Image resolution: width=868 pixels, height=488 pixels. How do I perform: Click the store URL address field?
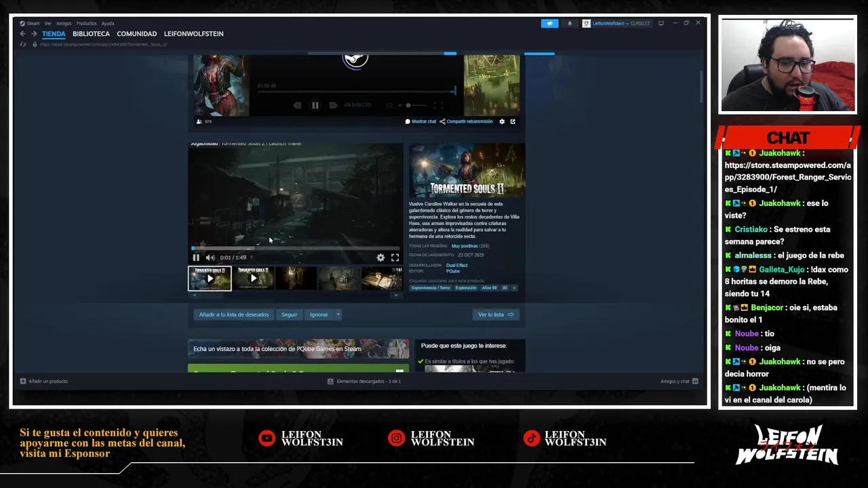[103, 45]
